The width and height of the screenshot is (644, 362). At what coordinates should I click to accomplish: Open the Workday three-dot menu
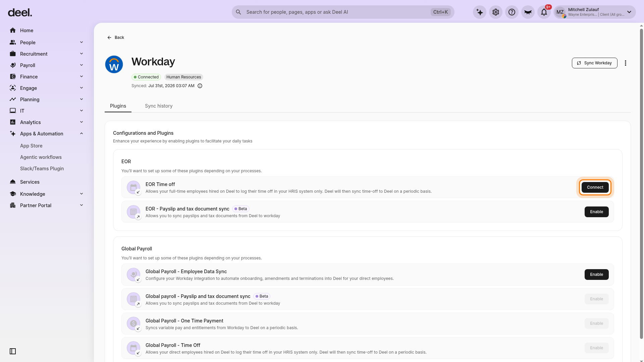[626, 63]
